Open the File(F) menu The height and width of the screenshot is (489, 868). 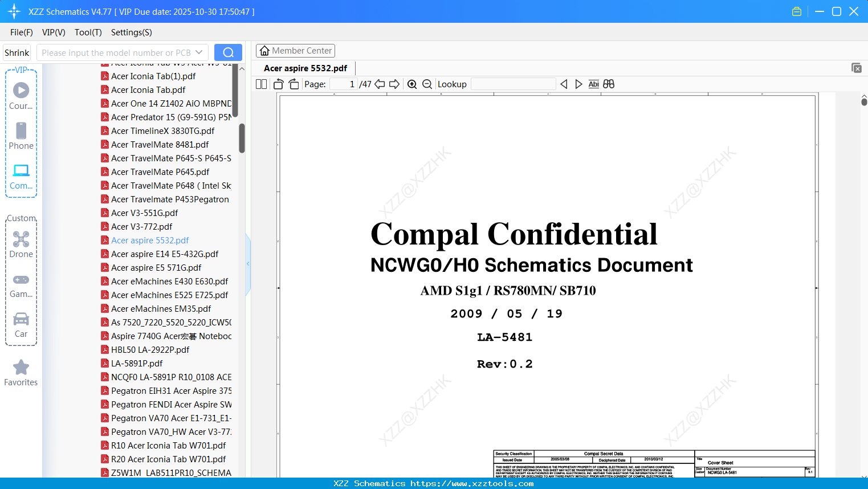click(x=22, y=32)
